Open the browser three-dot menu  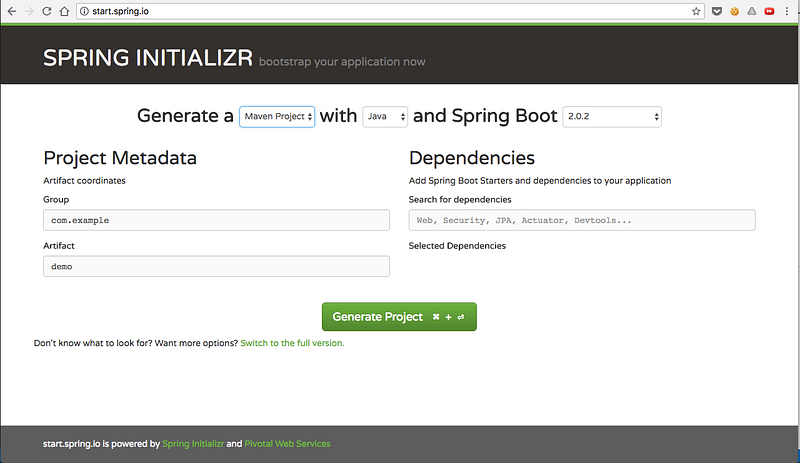coord(787,11)
